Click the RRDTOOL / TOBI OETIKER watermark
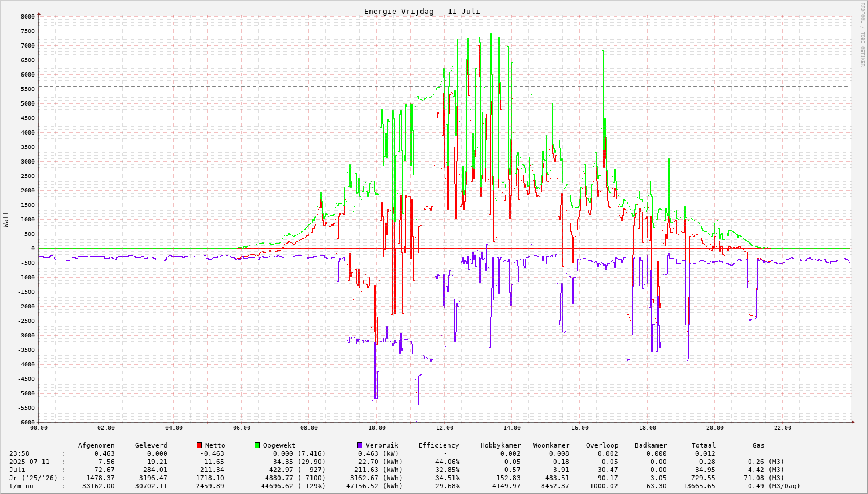Viewport: 868px width, 494px height. point(862,34)
